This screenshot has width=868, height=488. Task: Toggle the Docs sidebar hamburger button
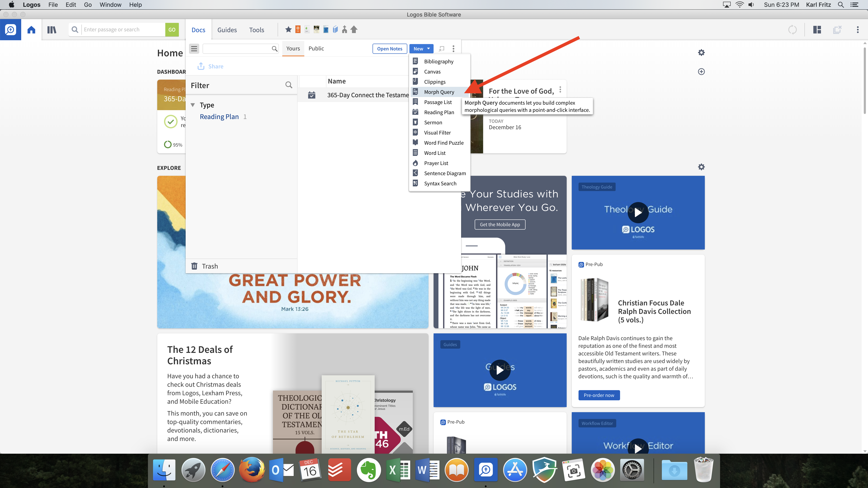(x=194, y=49)
